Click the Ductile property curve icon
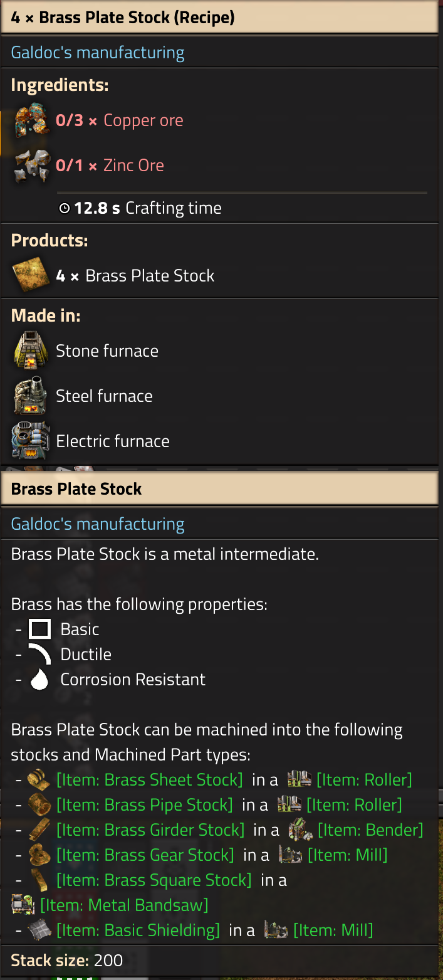Viewport: 443px width, 980px height. [x=40, y=655]
